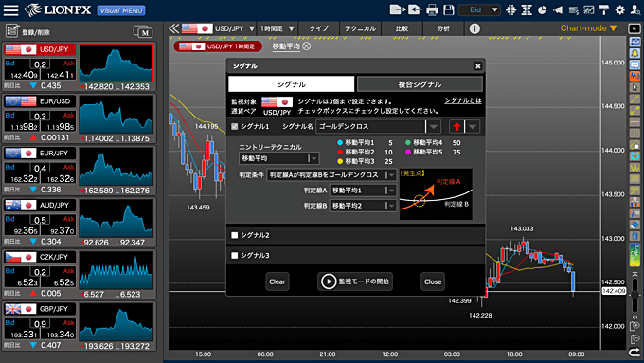Image resolution: width=644 pixels, height=363 pixels.
Task: Open the エントリーテクニカル 移動平均 dropdown
Action: [278, 158]
